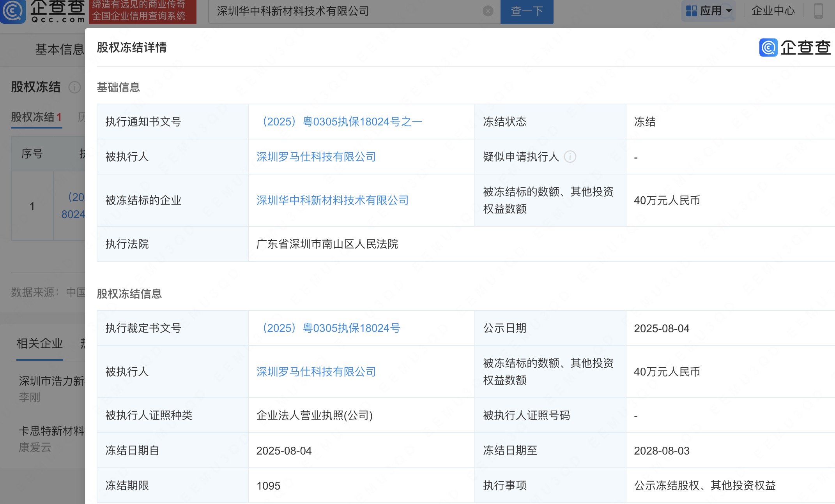Click the 执行事项 label cell

pyautogui.click(x=550, y=485)
